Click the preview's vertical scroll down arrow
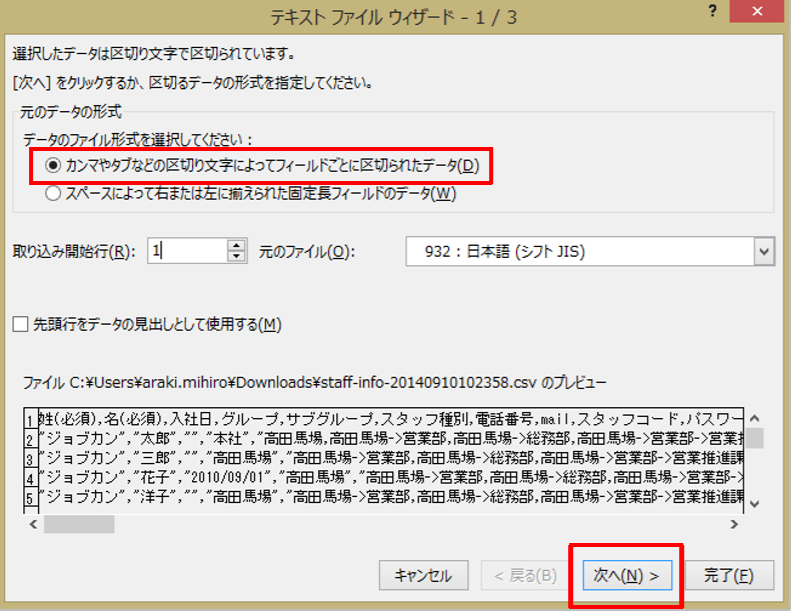Screen dimensions: 791x612 (x=756, y=503)
